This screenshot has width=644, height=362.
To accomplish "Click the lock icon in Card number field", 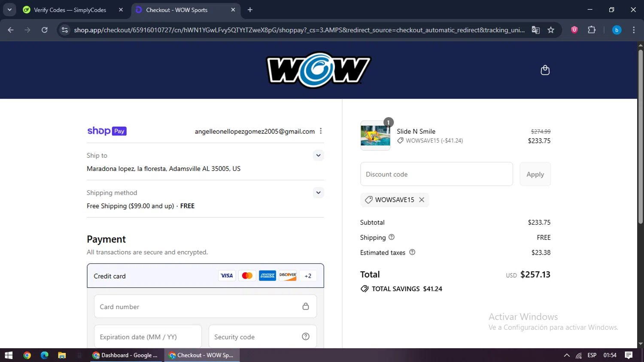I will pyautogui.click(x=306, y=306).
